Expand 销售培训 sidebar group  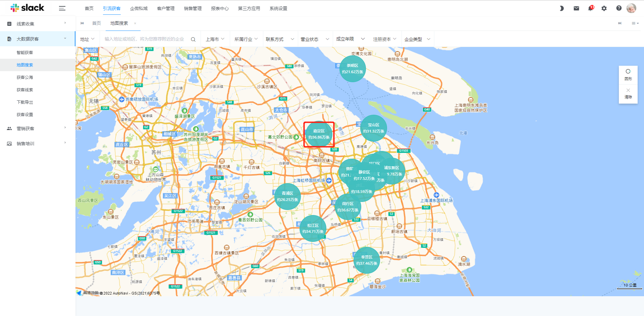click(x=38, y=144)
